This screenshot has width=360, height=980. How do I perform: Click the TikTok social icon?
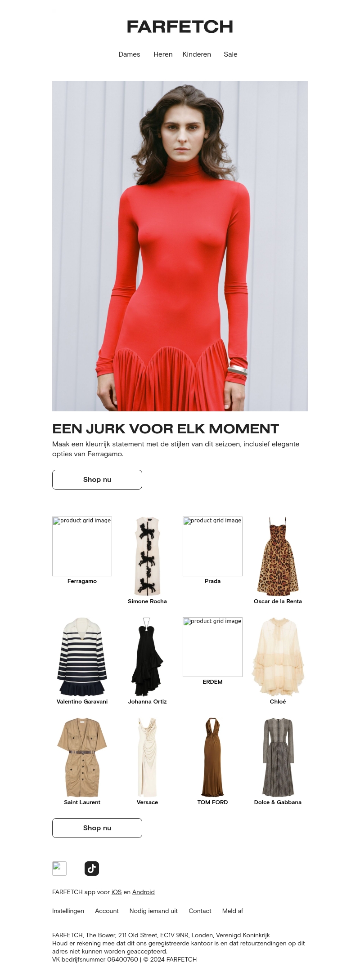[x=92, y=868]
